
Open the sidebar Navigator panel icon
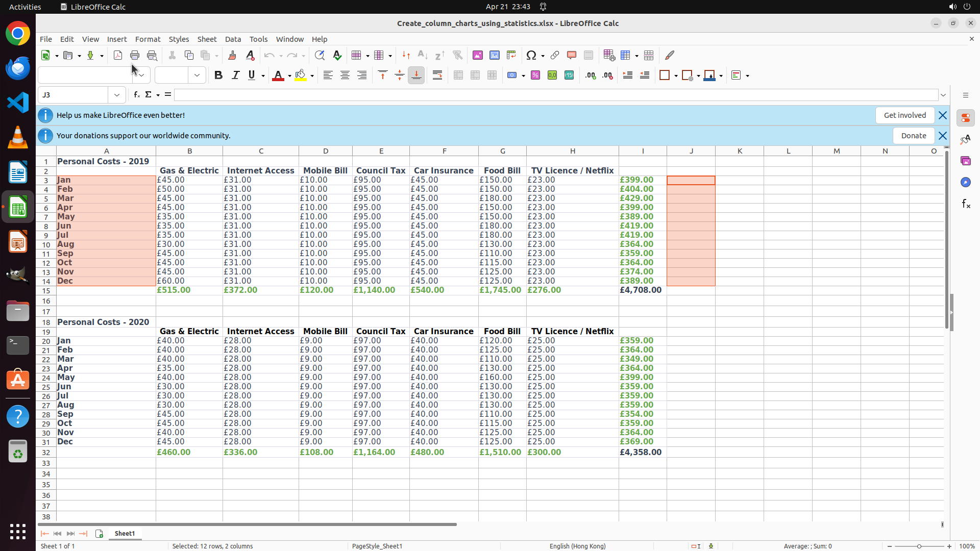966,182
